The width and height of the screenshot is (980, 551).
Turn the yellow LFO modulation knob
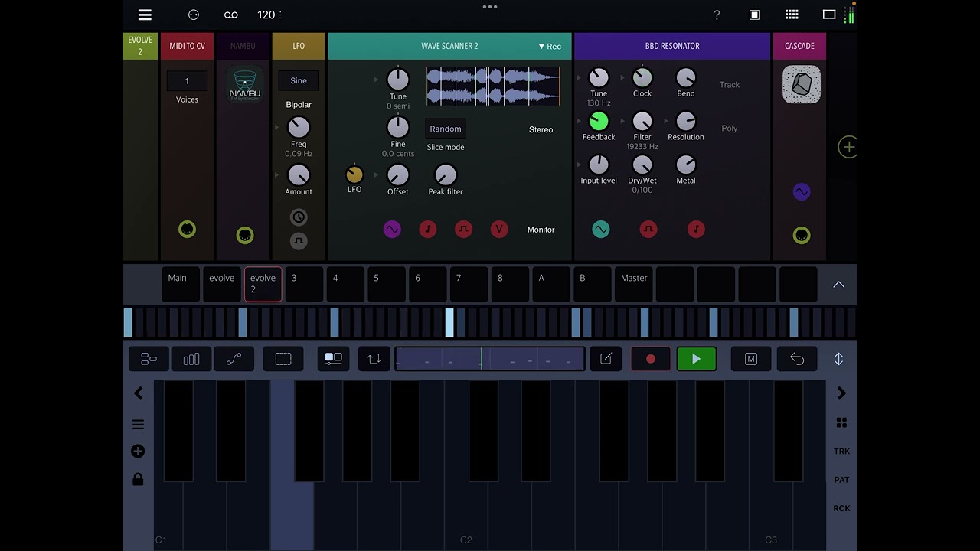tap(354, 174)
